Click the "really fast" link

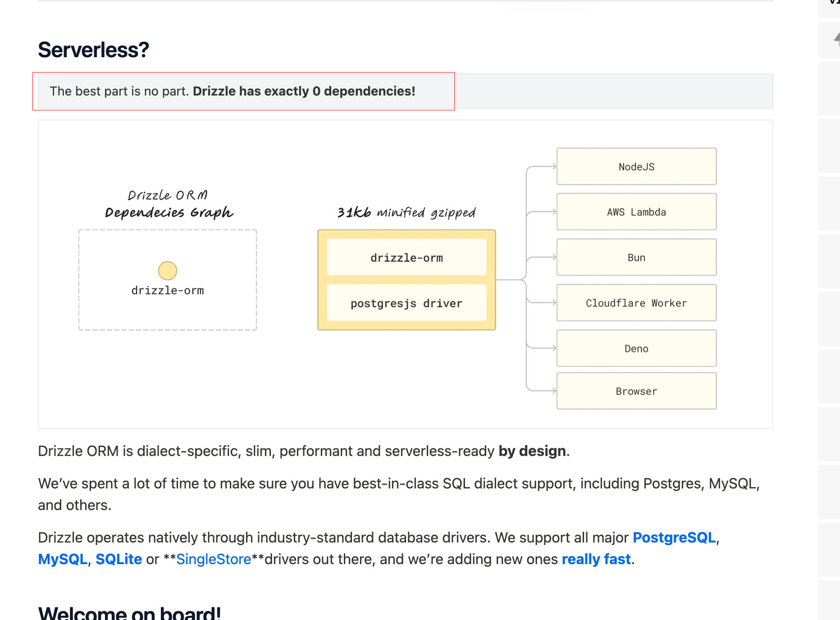coord(596,559)
